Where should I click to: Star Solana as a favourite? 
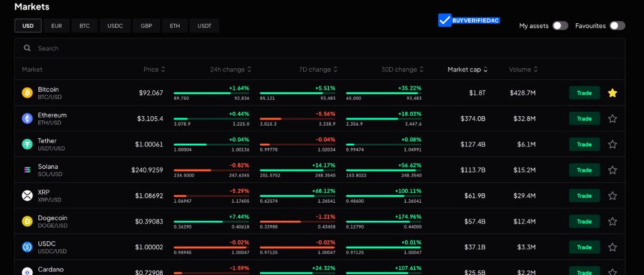[613, 170]
